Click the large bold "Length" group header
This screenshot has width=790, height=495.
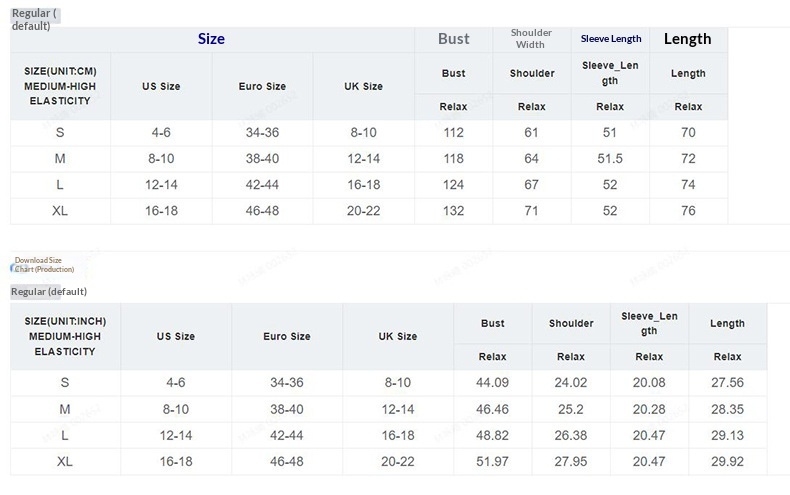(x=687, y=39)
